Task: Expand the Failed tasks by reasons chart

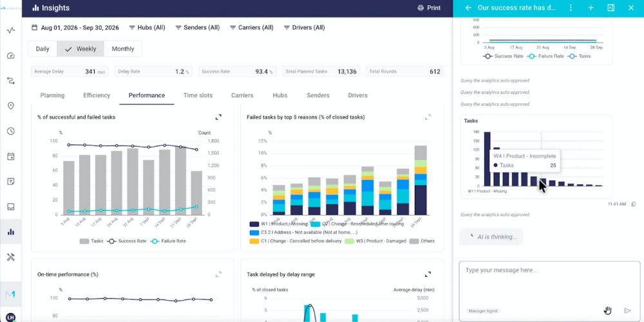Action: [428, 117]
